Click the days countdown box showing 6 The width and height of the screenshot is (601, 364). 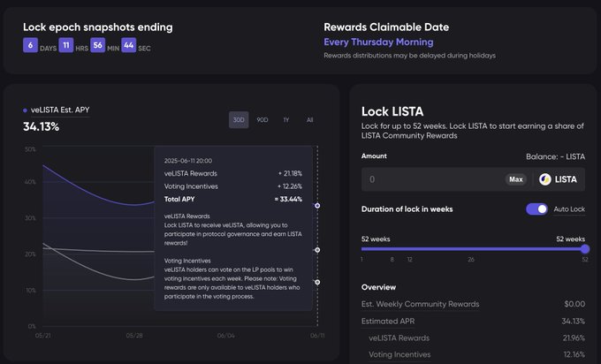(x=30, y=45)
